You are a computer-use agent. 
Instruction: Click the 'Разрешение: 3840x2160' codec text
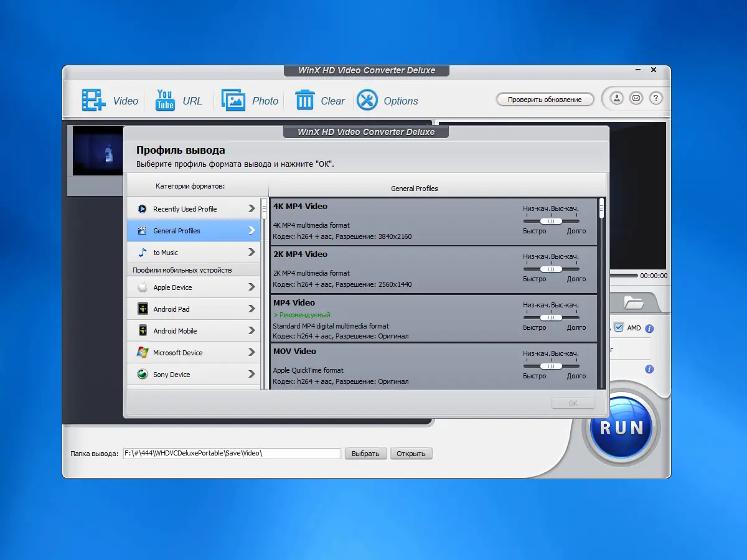pyautogui.click(x=374, y=236)
